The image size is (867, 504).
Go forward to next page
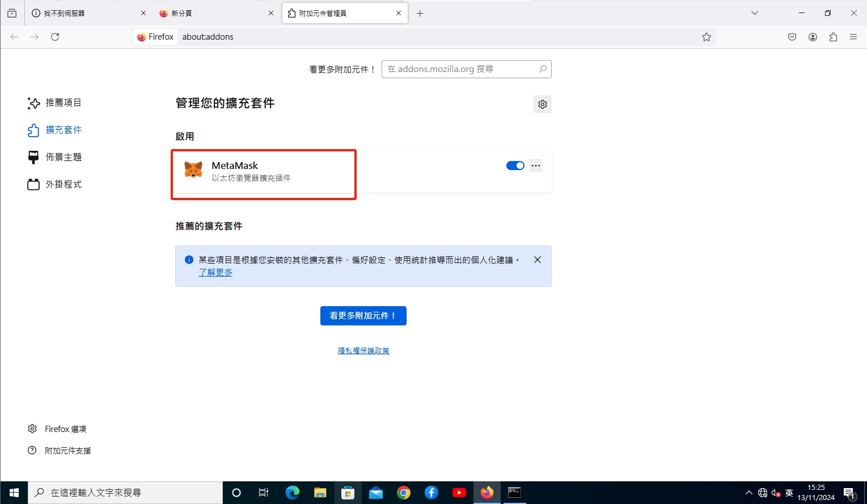tap(35, 37)
